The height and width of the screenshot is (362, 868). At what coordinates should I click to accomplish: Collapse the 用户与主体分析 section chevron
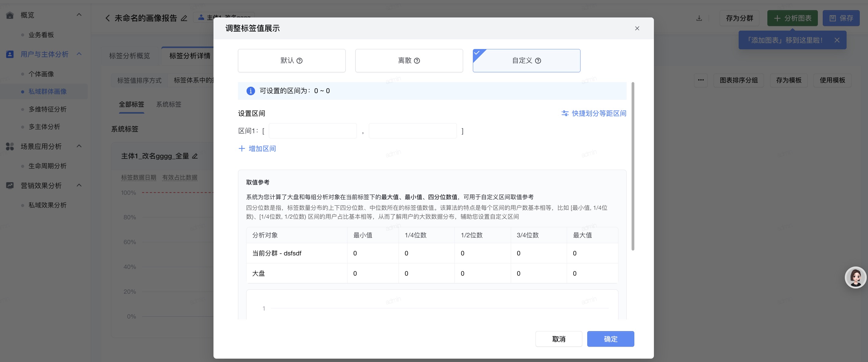point(79,54)
